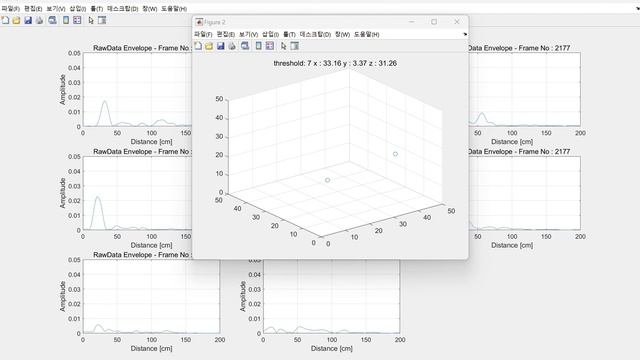Click New Figure icon in background window toolbar
The image size is (640, 360).
[x=5, y=20]
